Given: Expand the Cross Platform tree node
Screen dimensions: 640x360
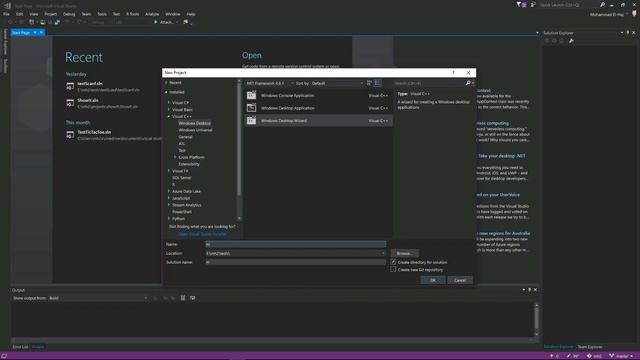Looking at the screenshot, I should [176, 157].
